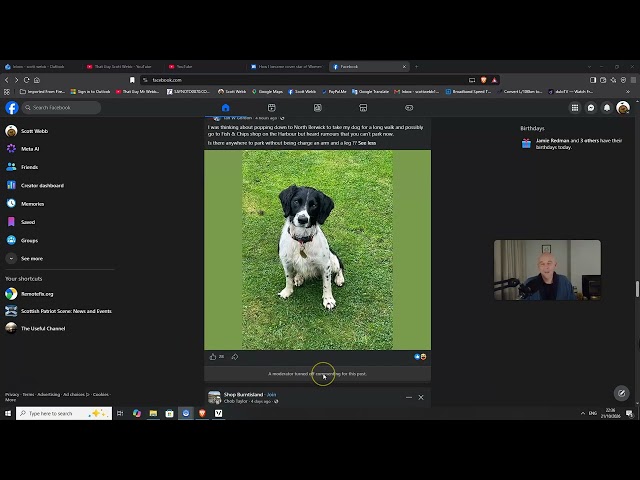Open the spaniel dog photo
Image resolution: width=640 pixels, height=480 pixels.
coord(317,250)
